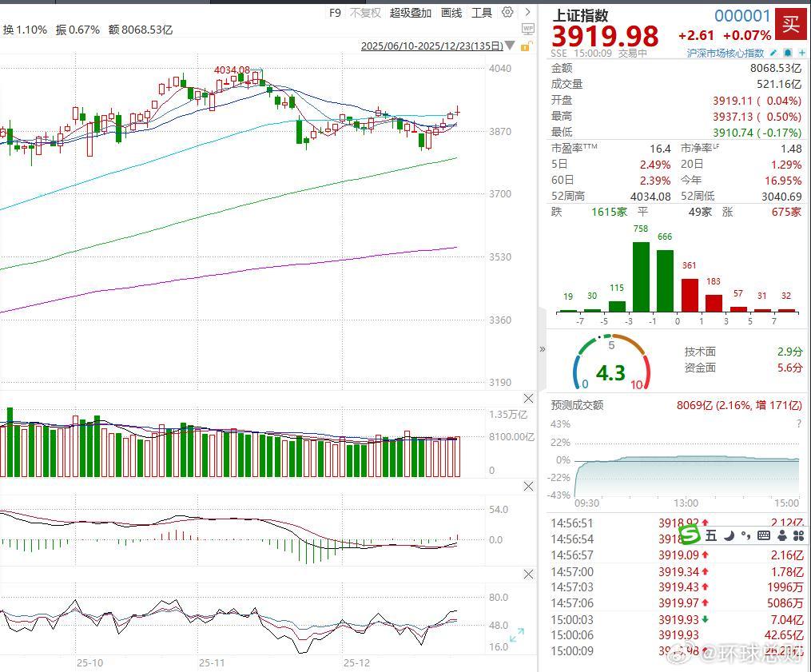This screenshot has width=811, height=672.
Task: Click the 2025/06/10-2025/12/23 date range link
Action: click(x=432, y=46)
